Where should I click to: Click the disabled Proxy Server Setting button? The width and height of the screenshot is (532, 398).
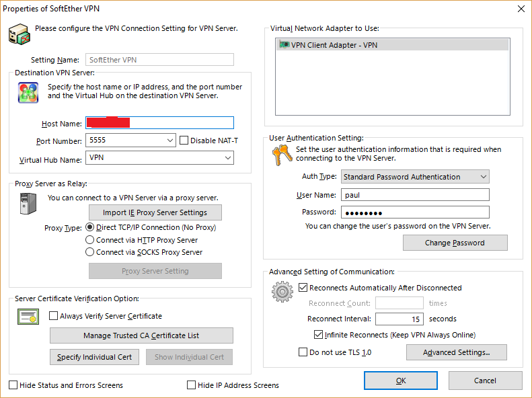(155, 271)
